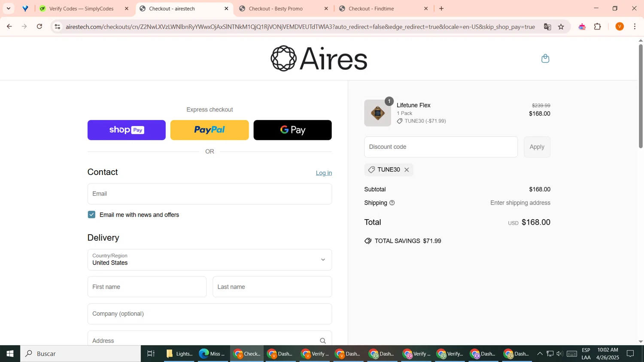
Task: Open Chrome three-dot menu
Action: (x=635, y=27)
